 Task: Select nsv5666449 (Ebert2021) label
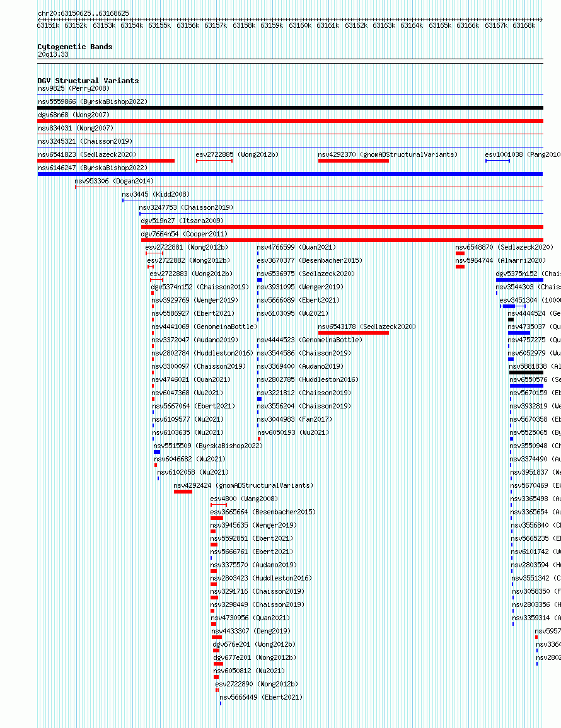(261, 697)
